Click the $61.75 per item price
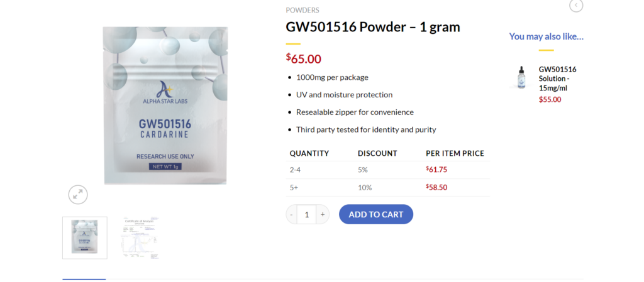The image size is (644, 282). [436, 170]
